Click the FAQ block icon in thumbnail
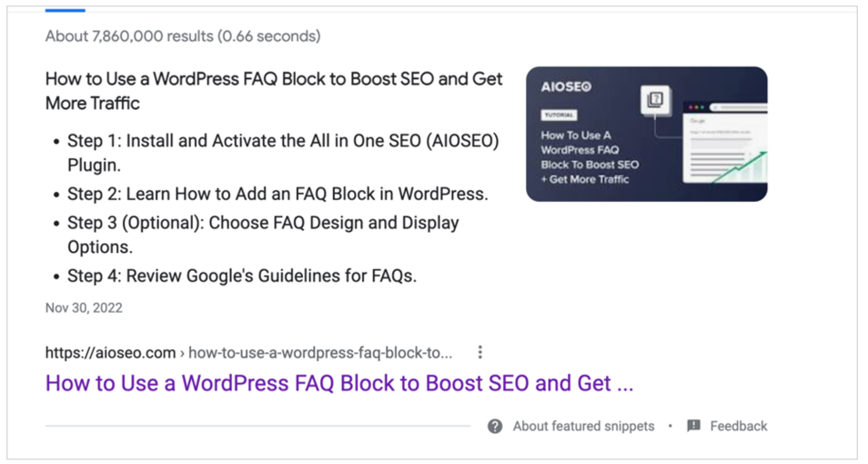 coord(655,100)
